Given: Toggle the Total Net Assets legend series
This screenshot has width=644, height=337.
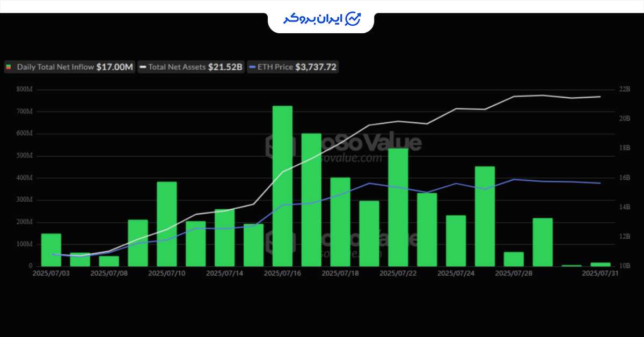Looking at the screenshot, I should (x=192, y=67).
